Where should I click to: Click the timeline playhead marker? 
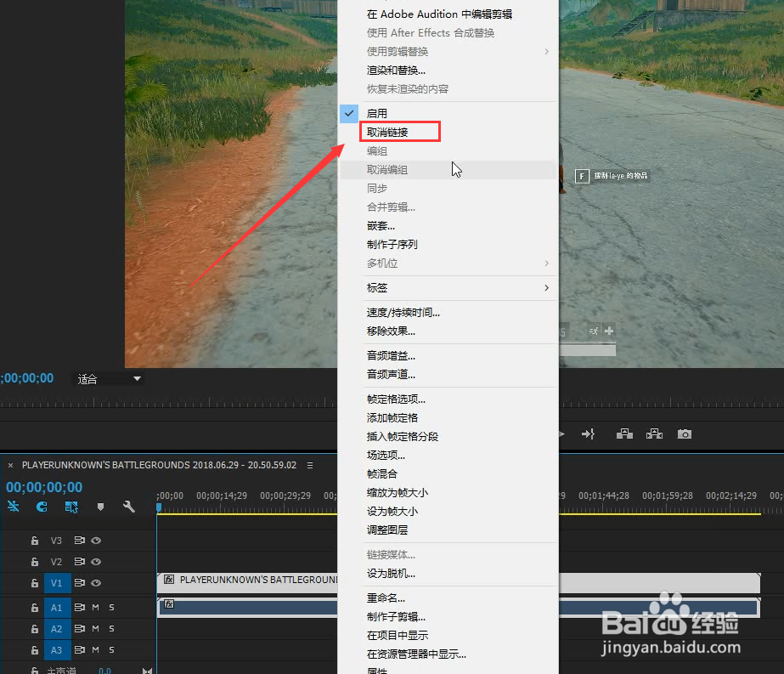click(x=159, y=507)
